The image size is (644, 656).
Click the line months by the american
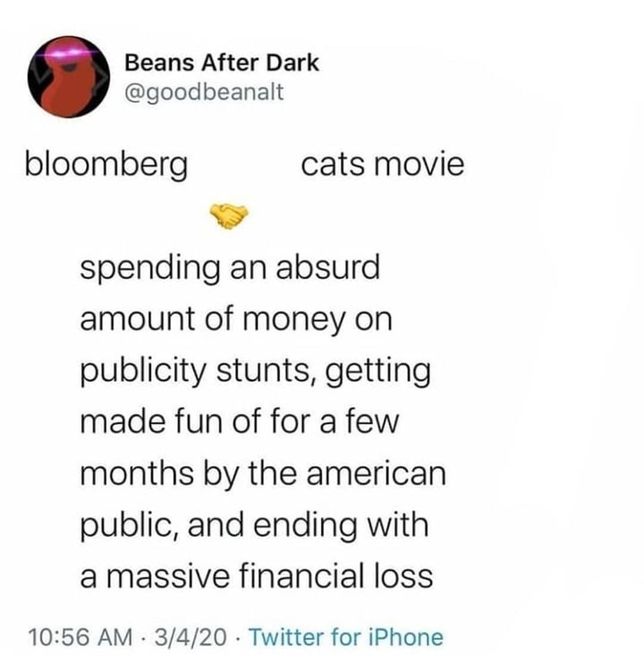tap(262, 474)
